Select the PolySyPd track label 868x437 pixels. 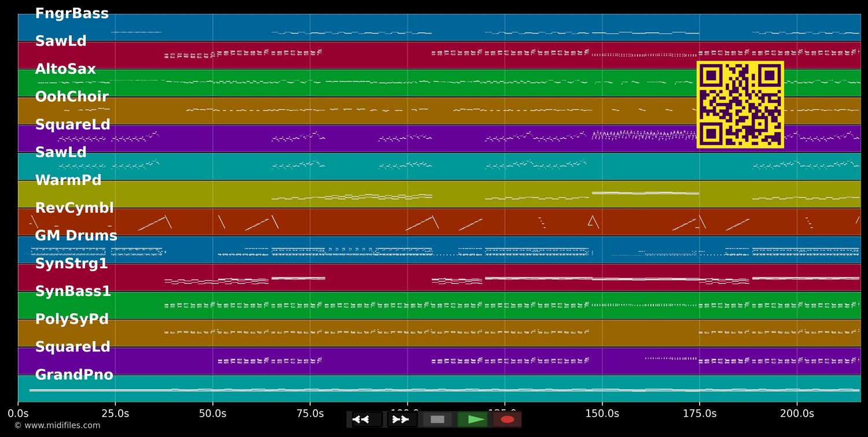click(x=72, y=319)
